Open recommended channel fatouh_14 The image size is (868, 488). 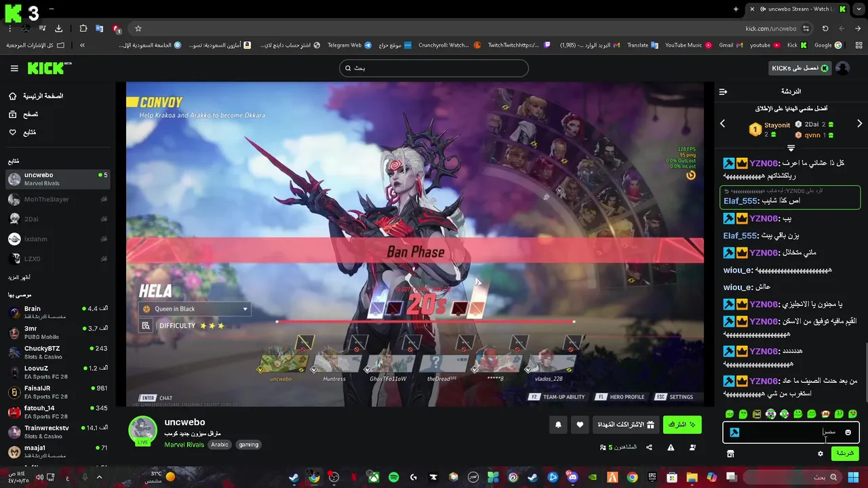tap(58, 411)
